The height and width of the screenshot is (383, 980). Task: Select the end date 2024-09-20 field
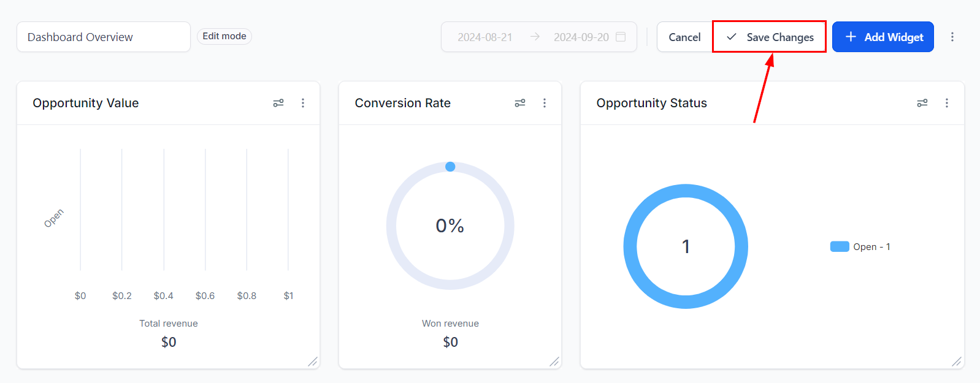pos(581,37)
